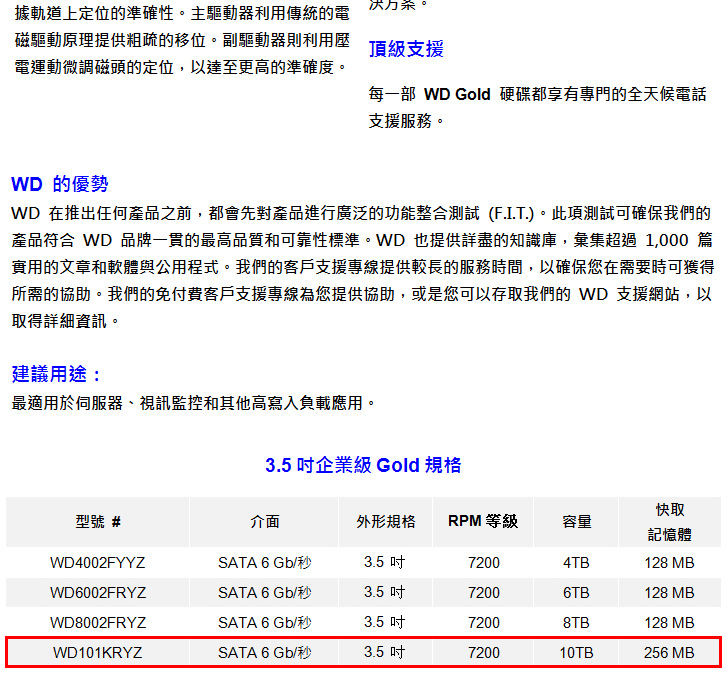Click 128 MB cache in WD8002FRYZ row
The image size is (727, 674).
tap(670, 623)
